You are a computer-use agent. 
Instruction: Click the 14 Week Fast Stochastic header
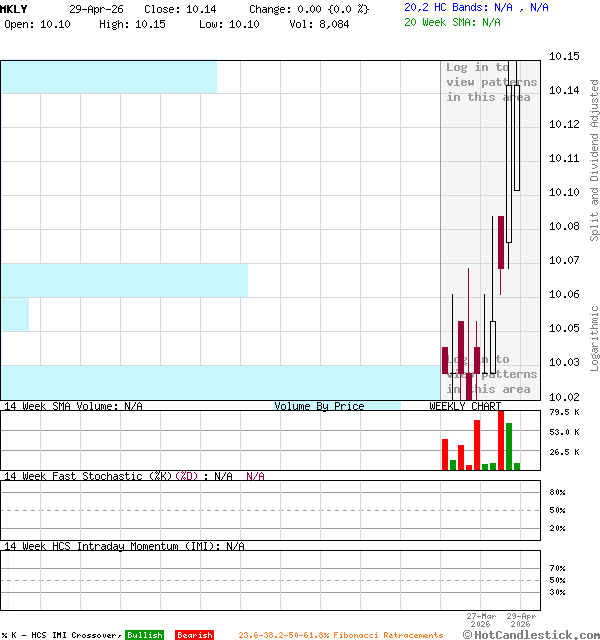pyautogui.click(x=120, y=476)
